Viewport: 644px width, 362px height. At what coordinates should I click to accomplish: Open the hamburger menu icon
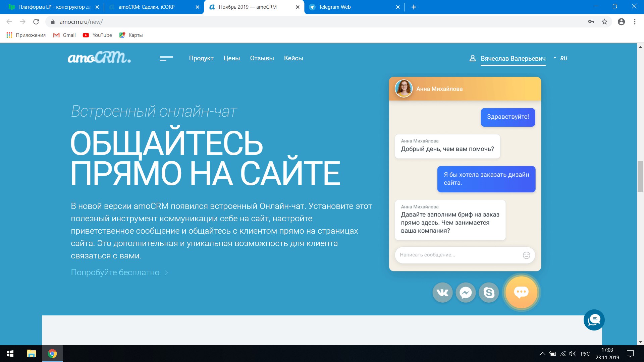(166, 58)
